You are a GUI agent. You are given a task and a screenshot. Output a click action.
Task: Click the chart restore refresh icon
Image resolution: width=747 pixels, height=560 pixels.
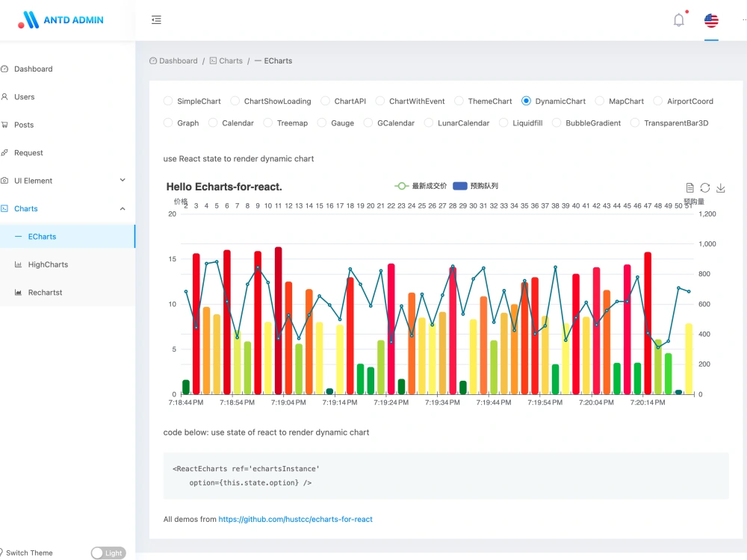705,187
